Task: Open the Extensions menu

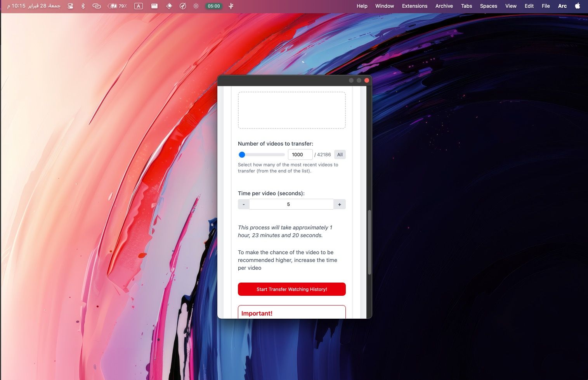Action: (415, 6)
